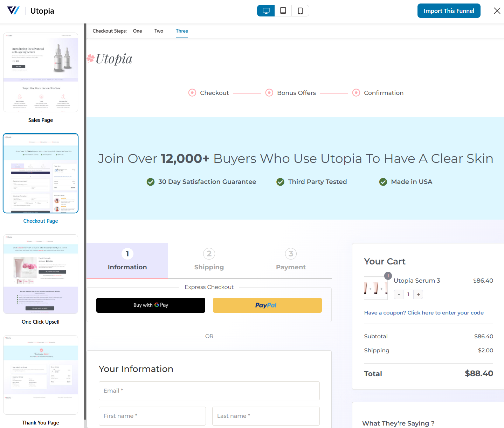Click the logo in the top bar
This screenshot has height=428, width=504.
click(x=13, y=11)
